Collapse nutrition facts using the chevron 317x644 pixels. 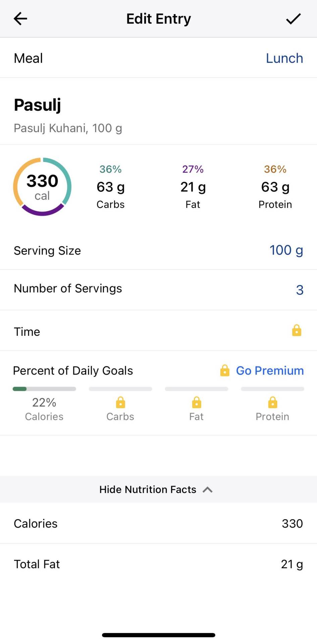tap(208, 490)
